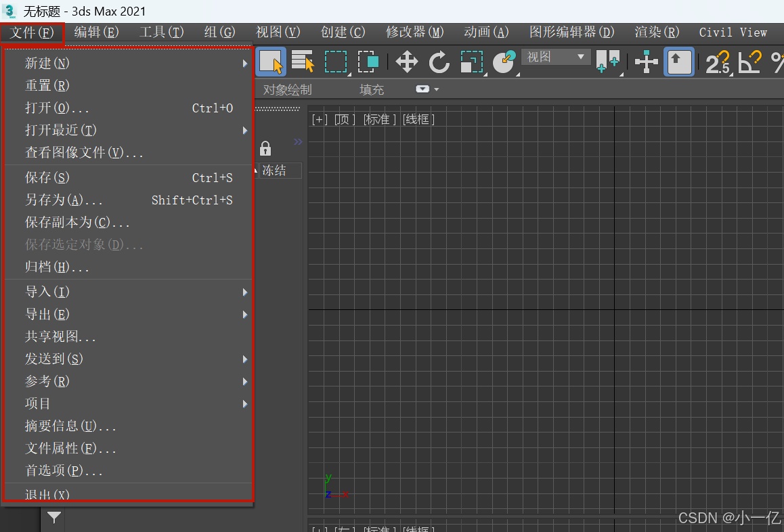Activate the Select and Move tool
The image size is (784, 532).
[406, 62]
